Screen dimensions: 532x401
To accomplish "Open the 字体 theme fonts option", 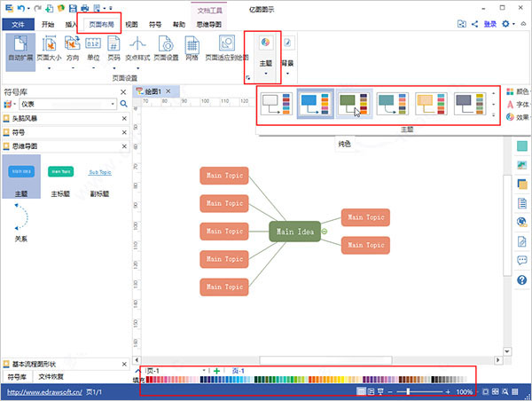I will [x=518, y=104].
